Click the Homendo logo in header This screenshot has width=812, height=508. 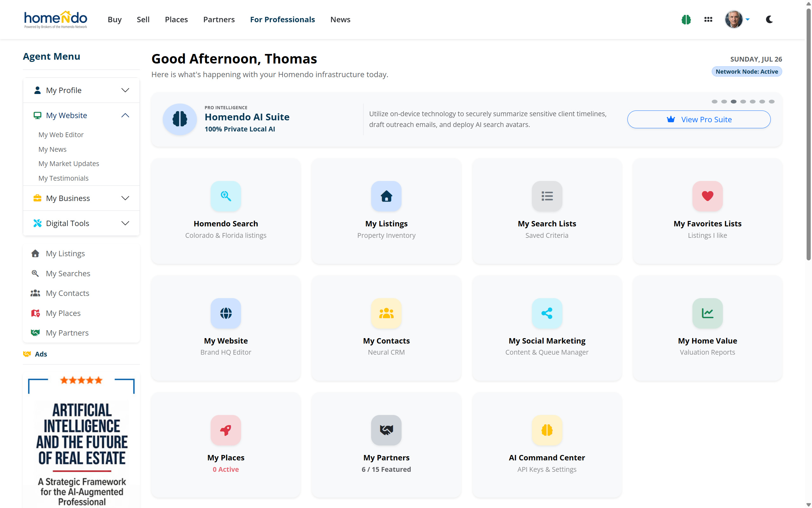point(56,19)
